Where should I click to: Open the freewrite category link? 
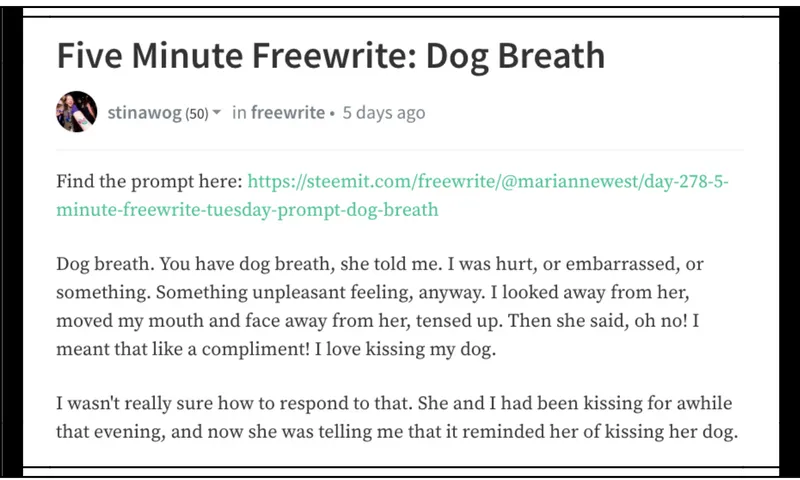point(288,112)
